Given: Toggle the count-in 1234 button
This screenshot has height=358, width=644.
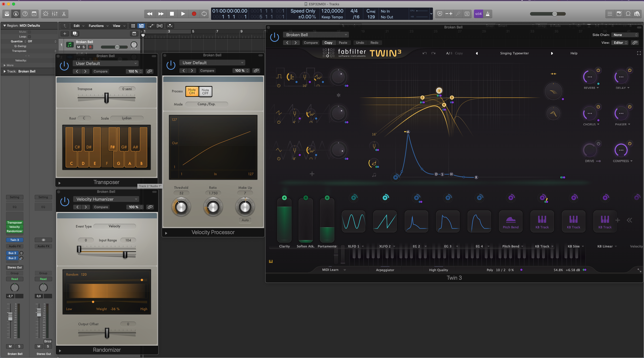Looking at the screenshot, I should tap(478, 14).
